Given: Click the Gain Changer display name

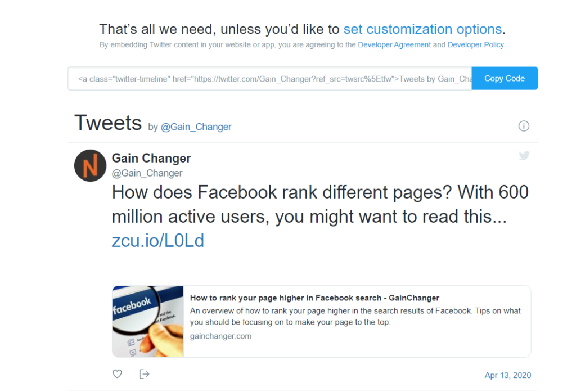Looking at the screenshot, I should 151,159.
